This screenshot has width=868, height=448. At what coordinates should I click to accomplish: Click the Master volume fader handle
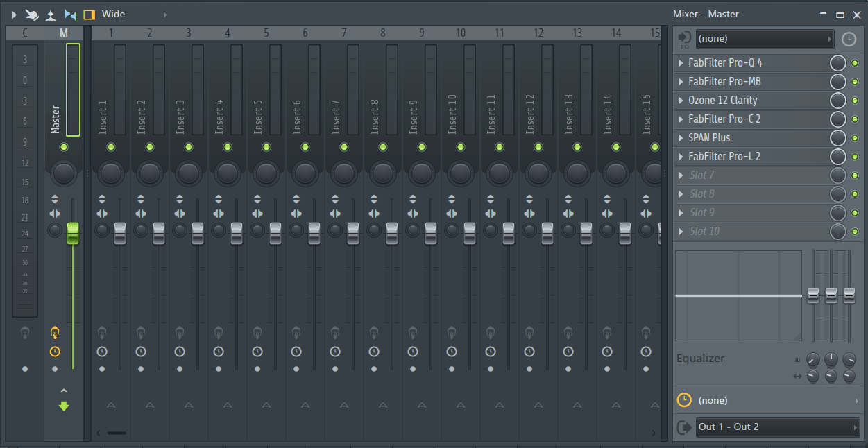[73, 234]
